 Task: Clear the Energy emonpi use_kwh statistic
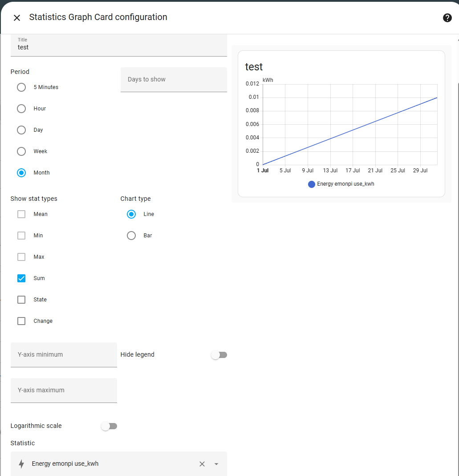tap(202, 464)
